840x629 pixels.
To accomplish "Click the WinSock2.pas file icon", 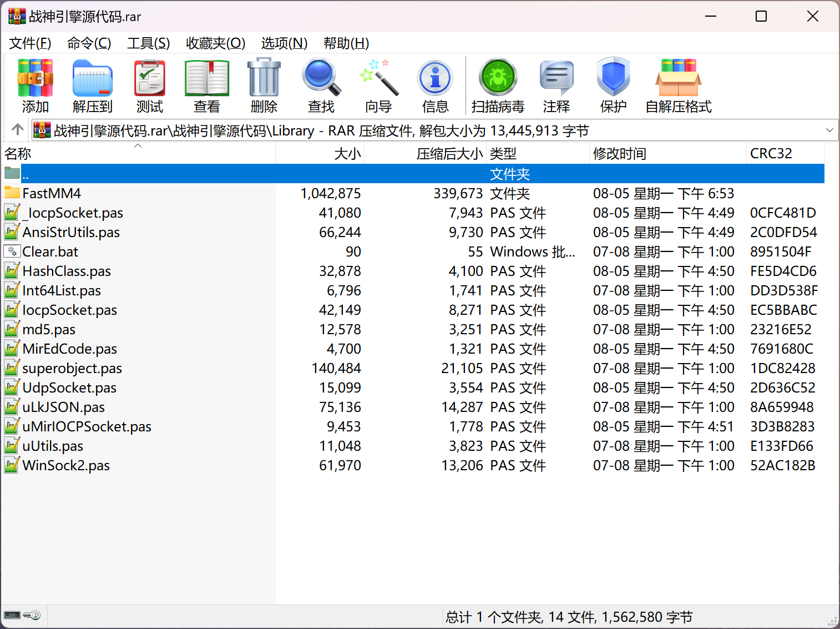I will point(12,465).
